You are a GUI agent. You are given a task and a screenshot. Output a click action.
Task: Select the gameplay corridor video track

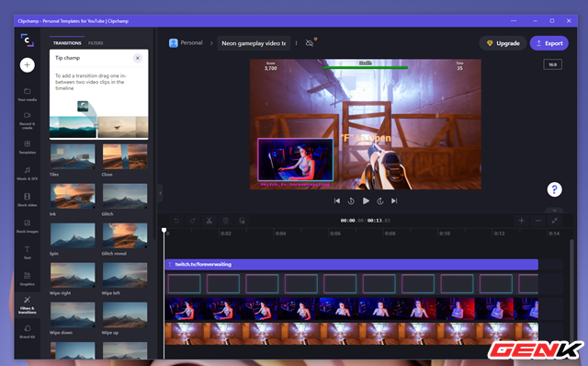click(x=351, y=334)
